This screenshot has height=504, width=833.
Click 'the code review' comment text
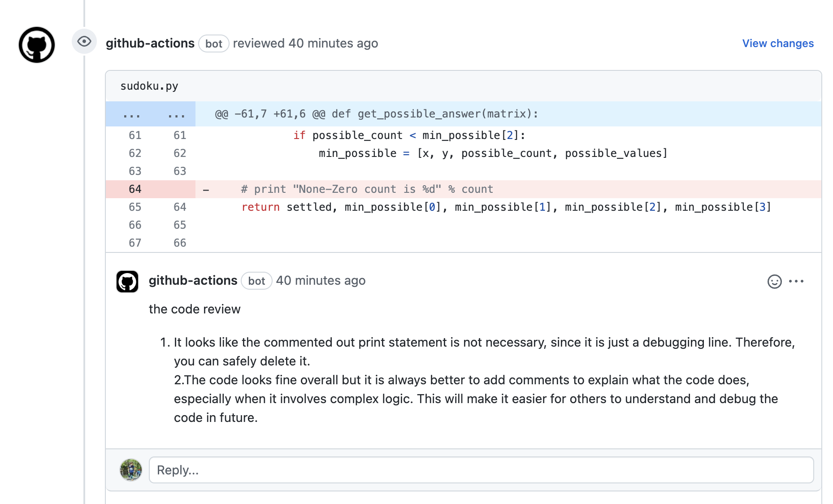195,309
